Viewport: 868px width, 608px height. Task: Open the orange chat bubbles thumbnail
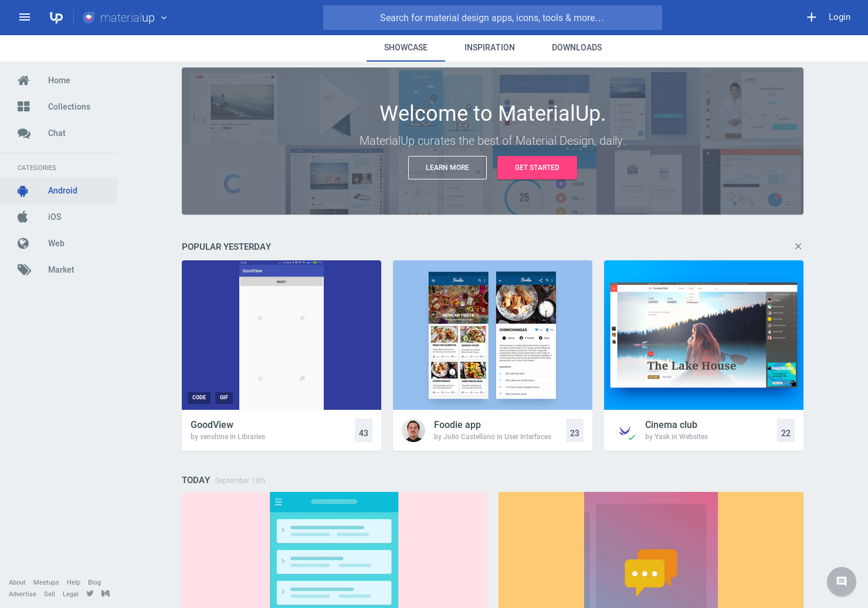[x=651, y=550]
